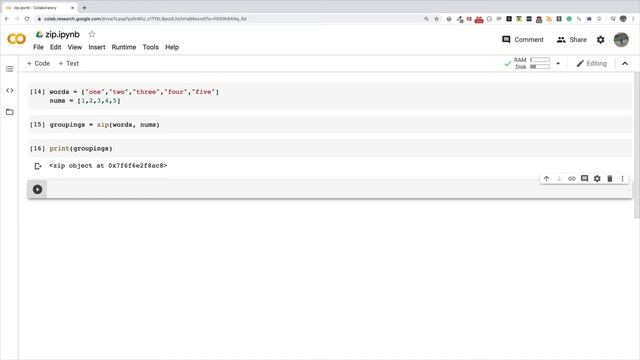Clear output icon beside zip object
The height and width of the screenshot is (360, 640).
coord(38,166)
